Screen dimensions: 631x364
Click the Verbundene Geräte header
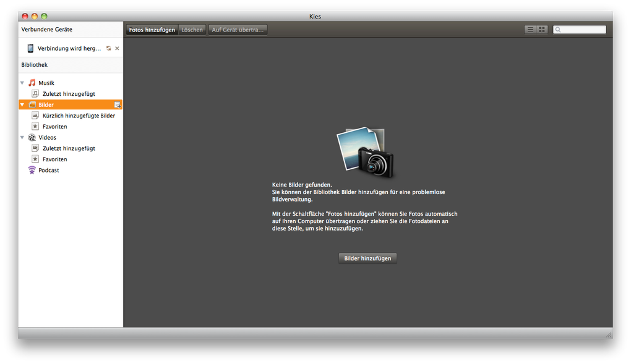(x=46, y=30)
